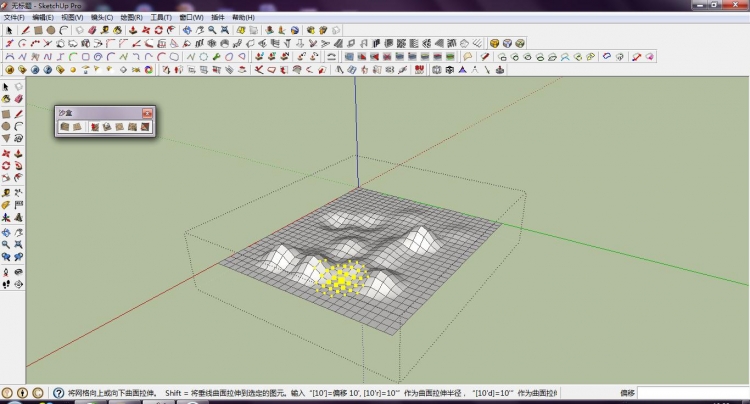Open the 镜头(C) camera menu
This screenshot has width=750, height=404.
102,18
